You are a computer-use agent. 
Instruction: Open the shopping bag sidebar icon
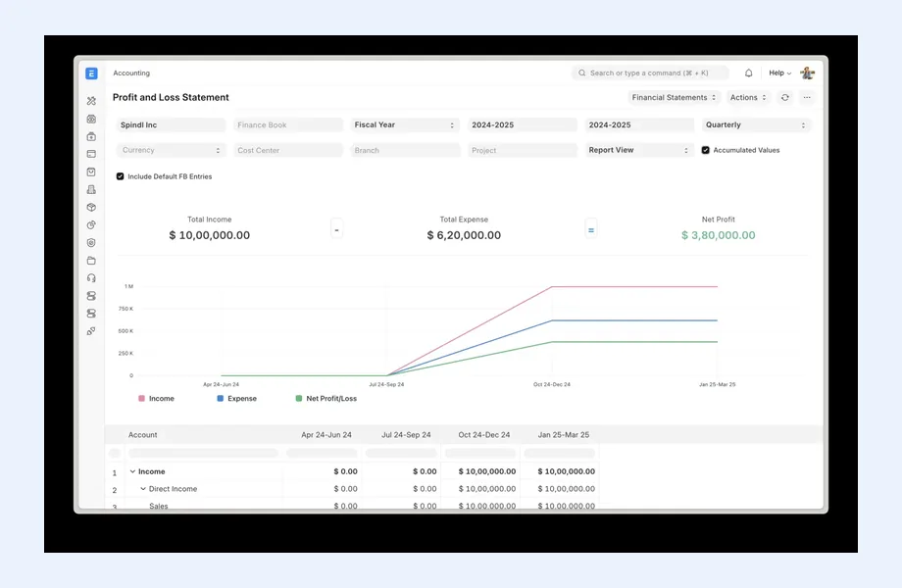coord(91,171)
